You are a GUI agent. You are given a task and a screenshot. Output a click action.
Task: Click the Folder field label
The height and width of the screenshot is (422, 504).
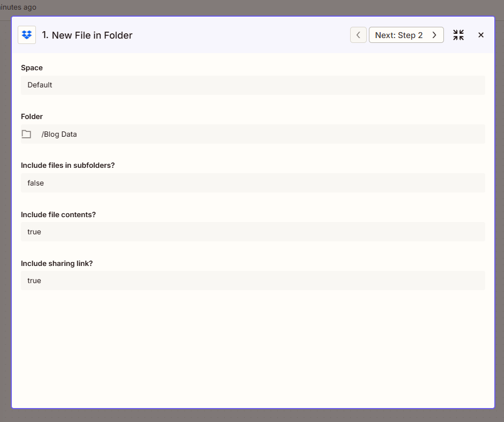[x=32, y=116]
